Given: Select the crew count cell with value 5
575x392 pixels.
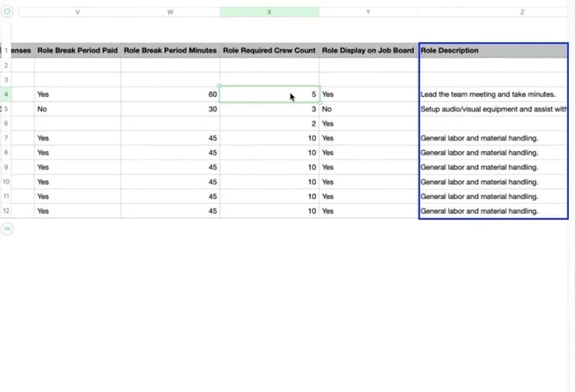Looking at the screenshot, I should (x=269, y=94).
